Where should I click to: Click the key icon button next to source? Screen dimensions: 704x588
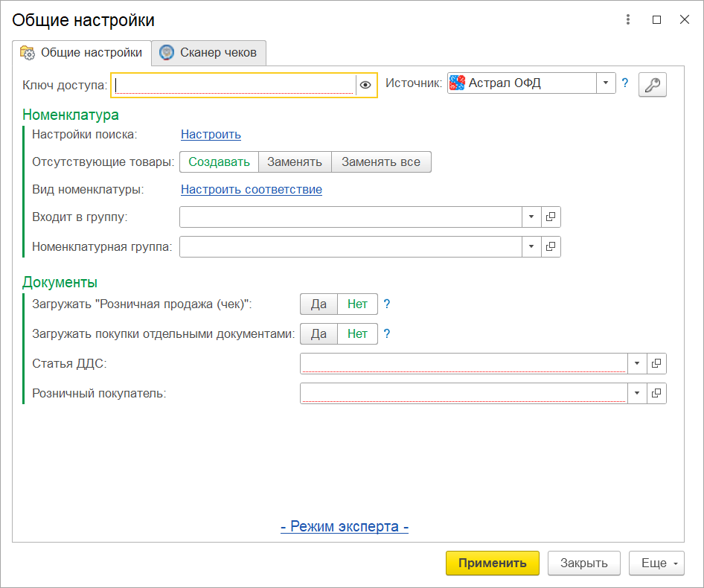tap(652, 85)
